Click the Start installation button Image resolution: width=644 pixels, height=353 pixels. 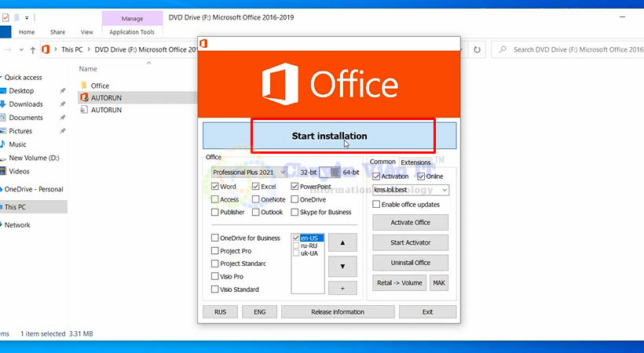click(x=330, y=136)
